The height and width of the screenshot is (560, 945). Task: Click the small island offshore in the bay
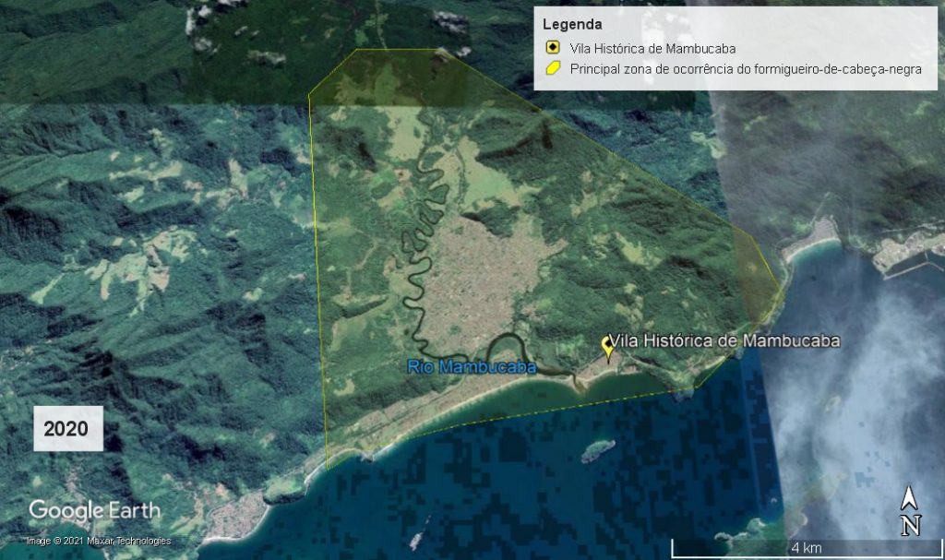click(x=597, y=450)
